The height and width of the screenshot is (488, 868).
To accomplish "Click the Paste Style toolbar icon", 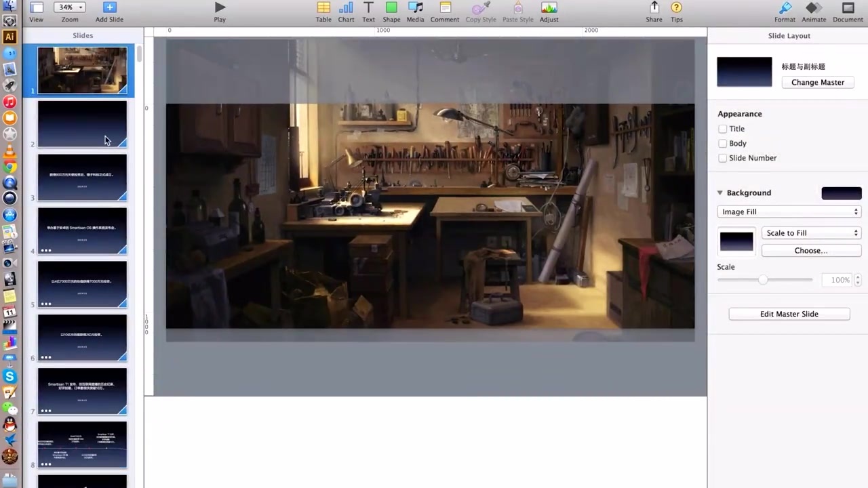I will point(518,7).
